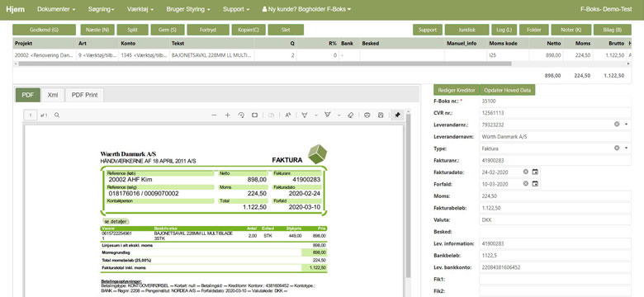Open the Søgning menu
The image size is (644, 297).
tap(102, 9)
